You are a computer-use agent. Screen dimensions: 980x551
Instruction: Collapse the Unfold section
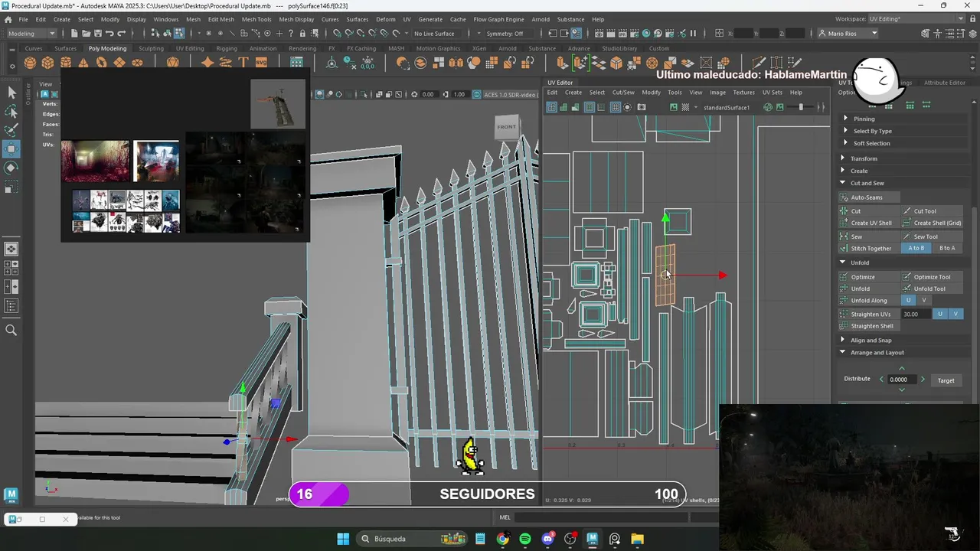860,262
